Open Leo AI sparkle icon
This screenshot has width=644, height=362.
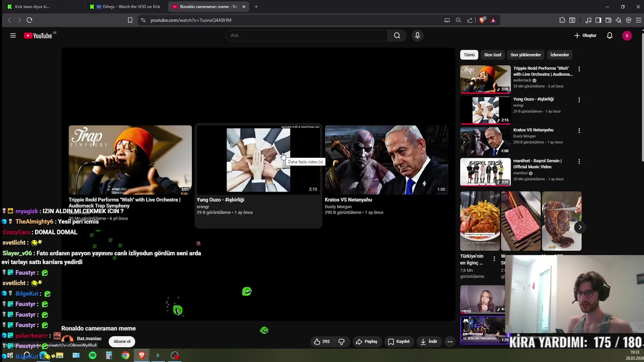pos(618,20)
